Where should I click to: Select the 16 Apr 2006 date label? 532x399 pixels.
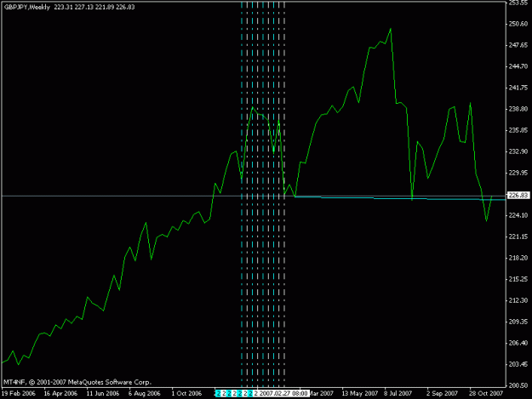pos(60,393)
